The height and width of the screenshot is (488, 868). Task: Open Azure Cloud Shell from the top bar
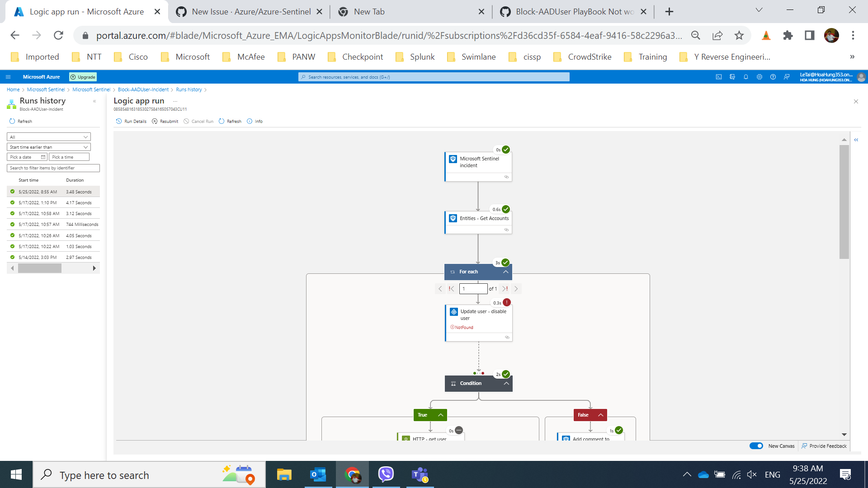pyautogui.click(x=719, y=77)
